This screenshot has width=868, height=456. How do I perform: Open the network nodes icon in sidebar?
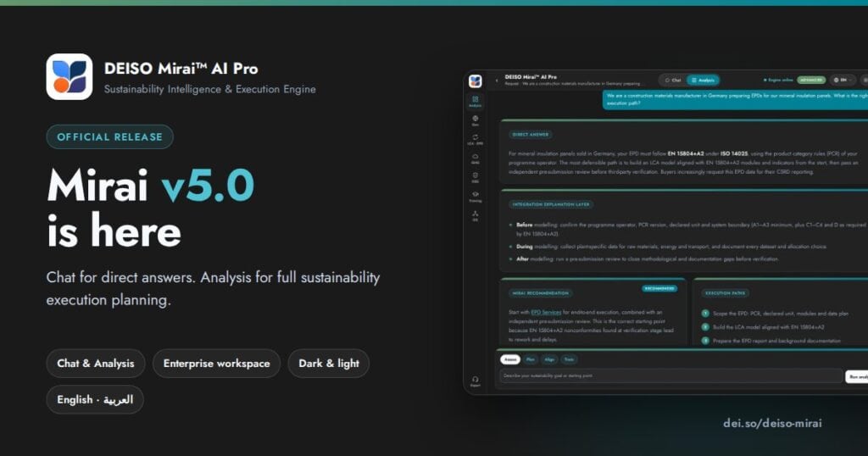pos(475,216)
